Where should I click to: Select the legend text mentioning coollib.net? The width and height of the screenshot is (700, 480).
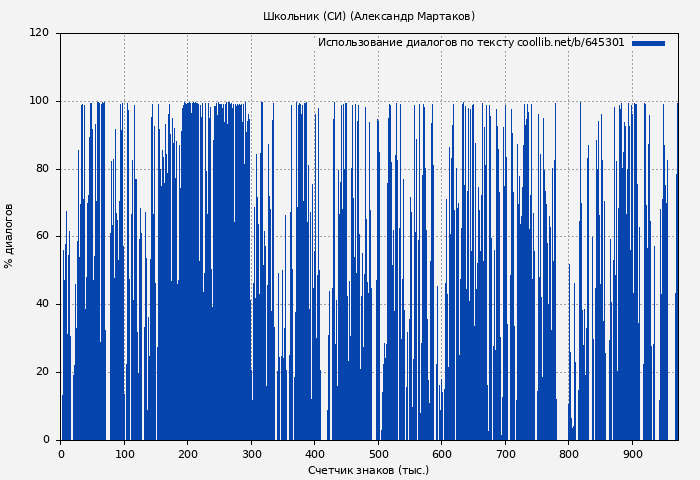click(x=470, y=43)
